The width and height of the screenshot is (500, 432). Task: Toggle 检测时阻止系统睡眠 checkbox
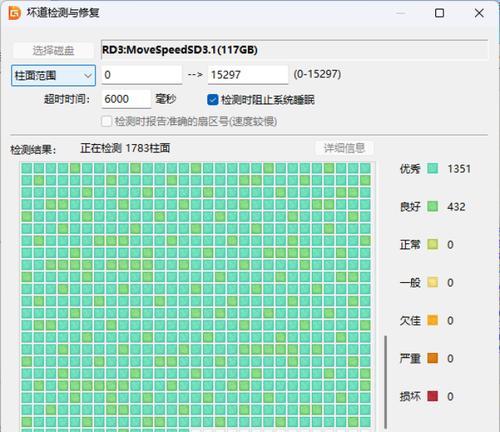[x=213, y=100]
